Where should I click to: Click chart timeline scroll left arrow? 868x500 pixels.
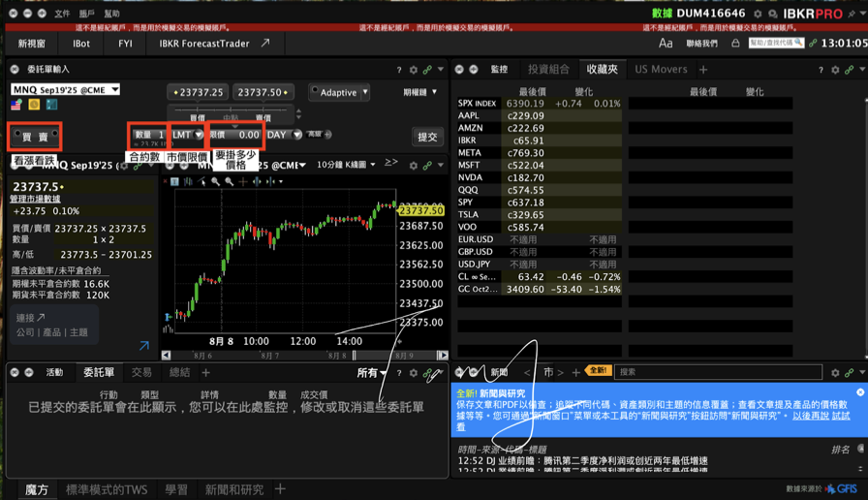pyautogui.click(x=166, y=355)
